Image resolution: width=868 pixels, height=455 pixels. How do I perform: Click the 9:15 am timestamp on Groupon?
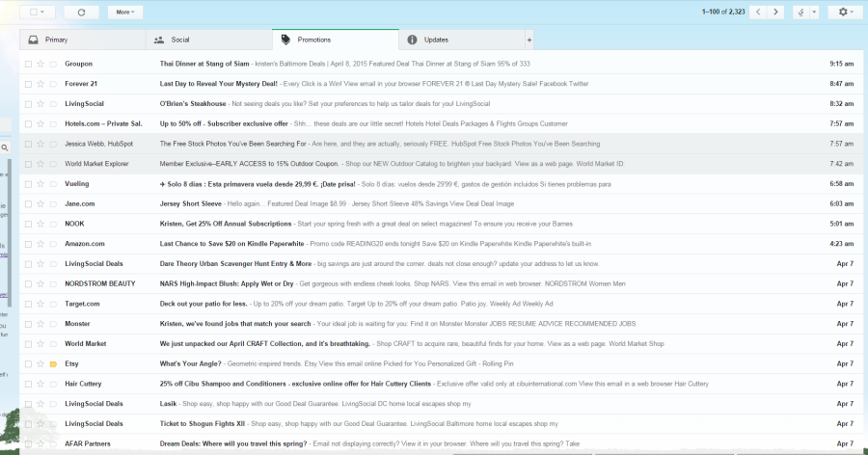(841, 64)
